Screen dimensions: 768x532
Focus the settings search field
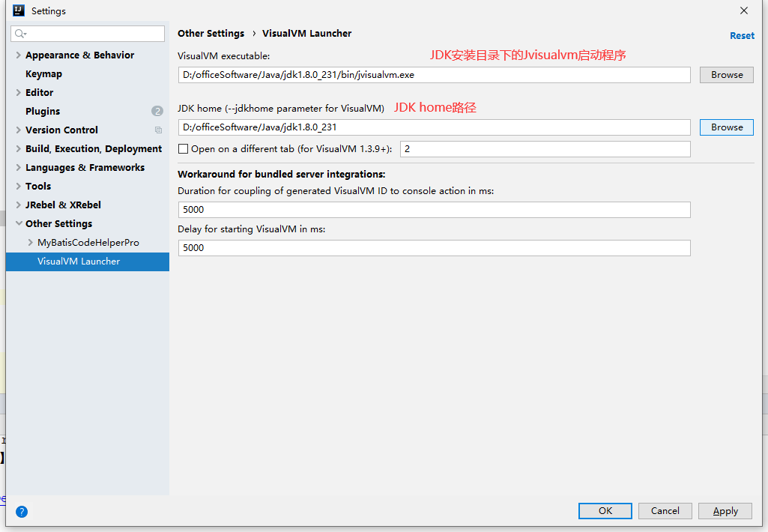88,34
